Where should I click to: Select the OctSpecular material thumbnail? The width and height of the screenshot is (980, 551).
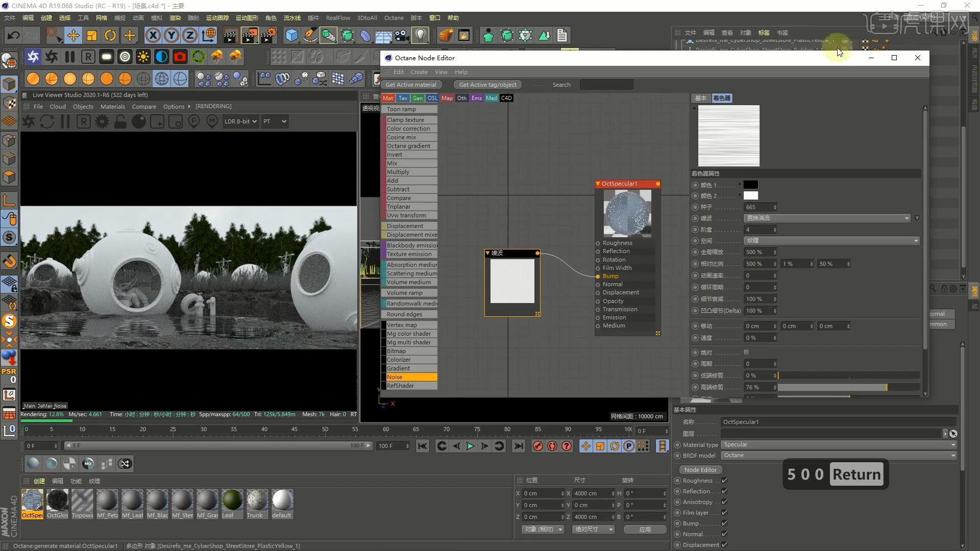click(33, 504)
